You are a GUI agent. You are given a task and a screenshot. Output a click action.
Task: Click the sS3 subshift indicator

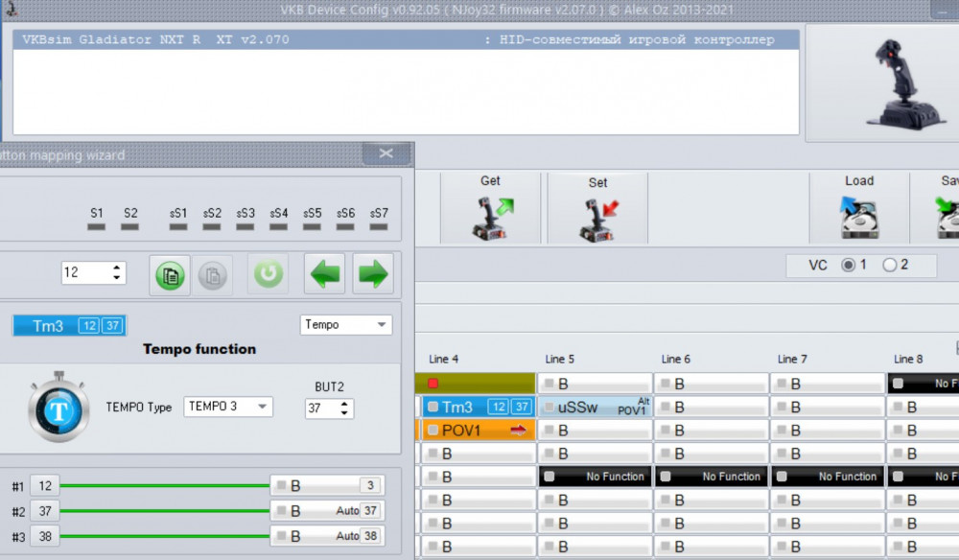[246, 227]
